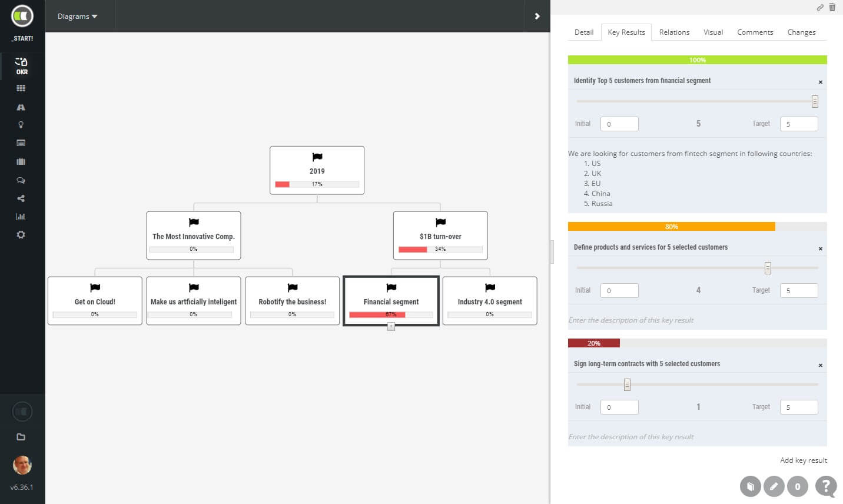Screen dimensions: 843x504
Task: Open the briefcase icon in sidebar
Action: (x=21, y=161)
